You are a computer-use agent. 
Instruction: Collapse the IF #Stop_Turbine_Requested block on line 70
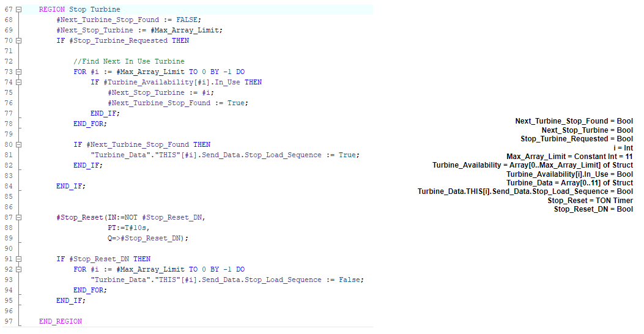[x=18, y=41]
